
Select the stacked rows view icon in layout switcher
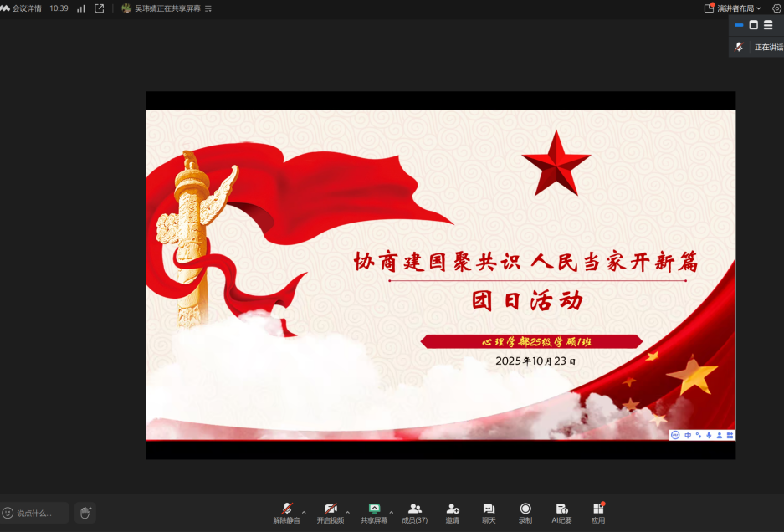coord(768,25)
